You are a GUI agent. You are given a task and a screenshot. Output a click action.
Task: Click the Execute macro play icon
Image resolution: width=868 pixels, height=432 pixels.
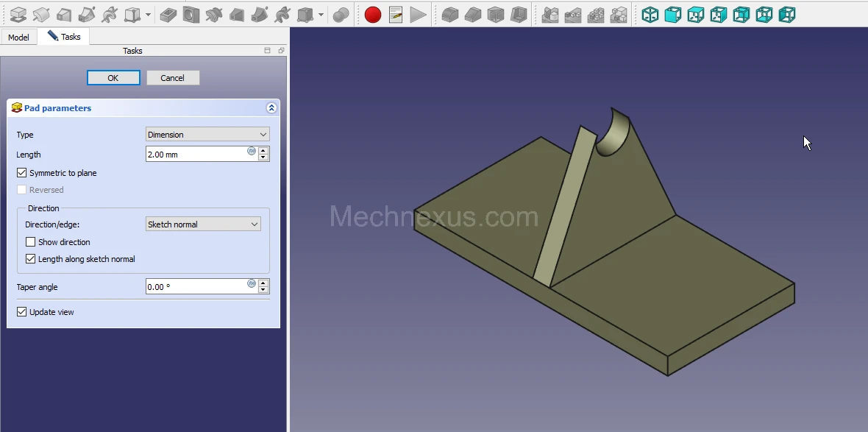pyautogui.click(x=418, y=15)
